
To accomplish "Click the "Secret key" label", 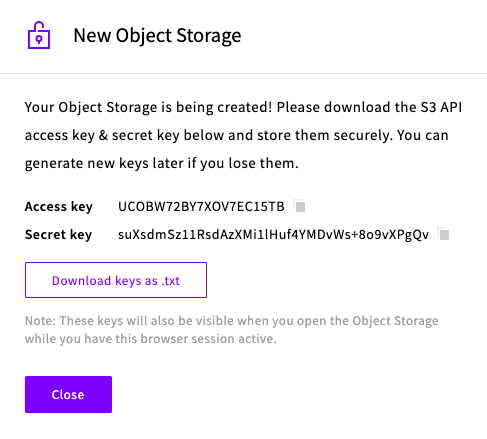I will (58, 235).
